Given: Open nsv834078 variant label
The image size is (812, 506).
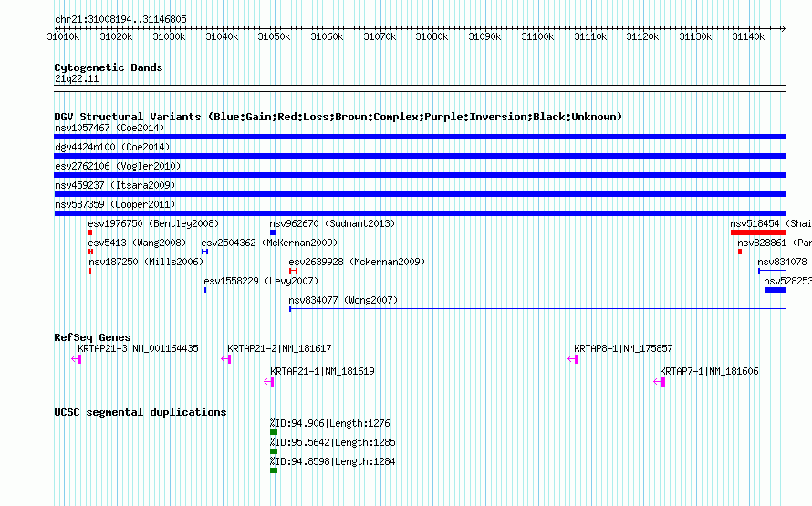Looking at the screenshot, I should [783, 262].
